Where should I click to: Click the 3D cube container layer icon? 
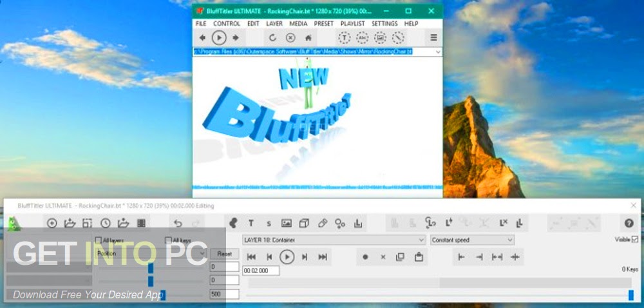pos(304,223)
